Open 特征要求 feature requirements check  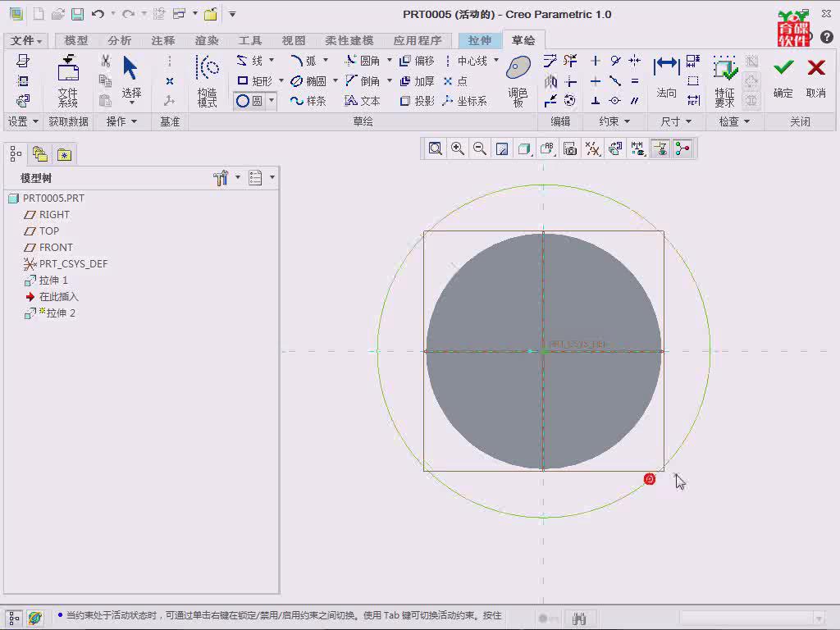pyautogui.click(x=724, y=80)
